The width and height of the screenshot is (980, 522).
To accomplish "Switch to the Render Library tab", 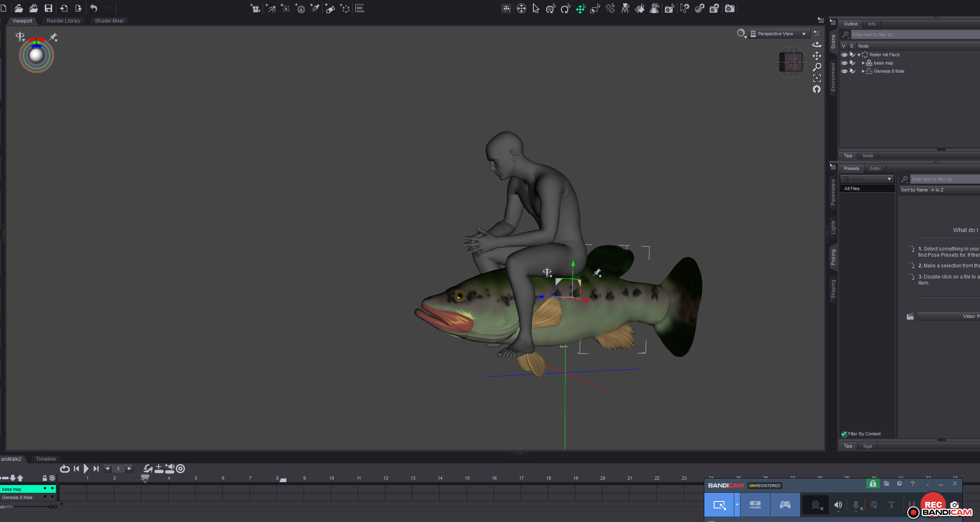I will 63,21.
